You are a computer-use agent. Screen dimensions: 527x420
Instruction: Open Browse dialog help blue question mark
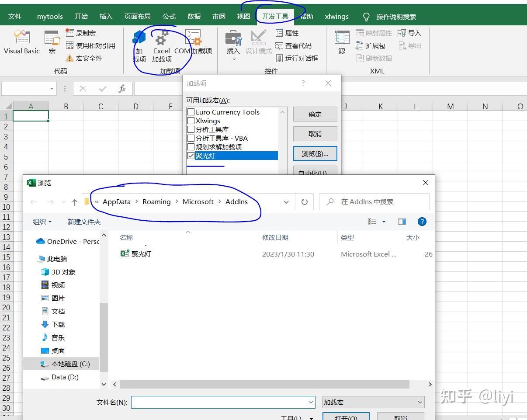point(422,222)
